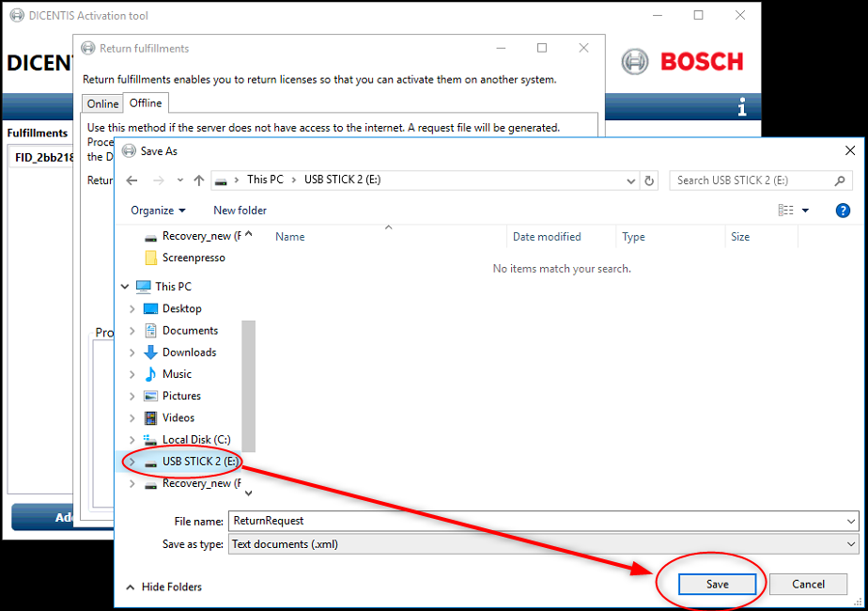The width and height of the screenshot is (868, 611).
Task: Click New folder in the toolbar
Action: (x=240, y=211)
